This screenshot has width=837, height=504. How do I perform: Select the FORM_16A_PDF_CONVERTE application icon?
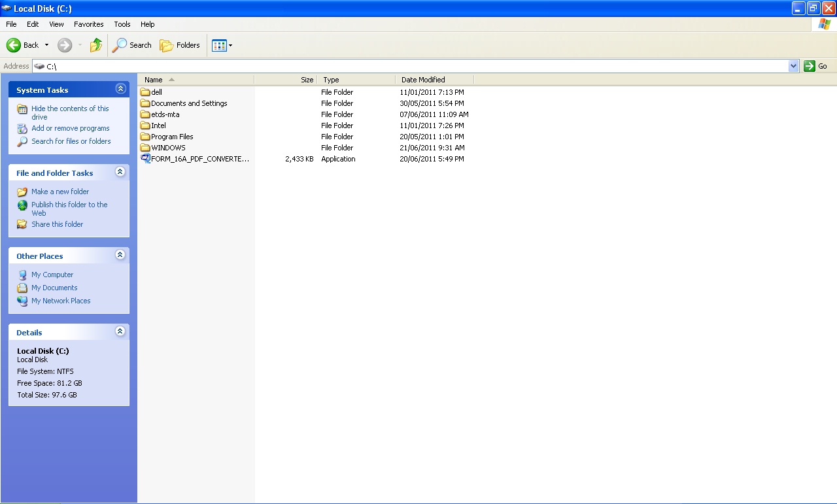(145, 159)
